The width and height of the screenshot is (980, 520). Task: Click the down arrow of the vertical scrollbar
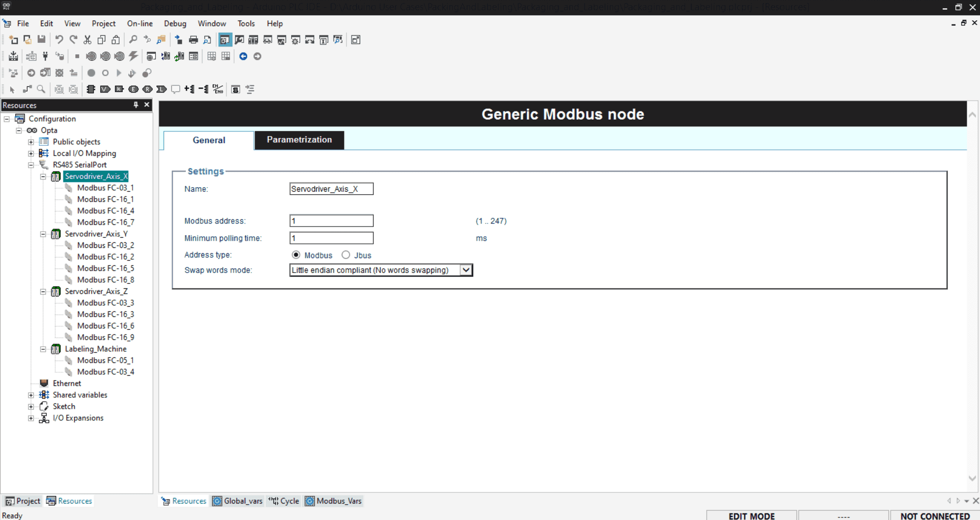click(972, 478)
